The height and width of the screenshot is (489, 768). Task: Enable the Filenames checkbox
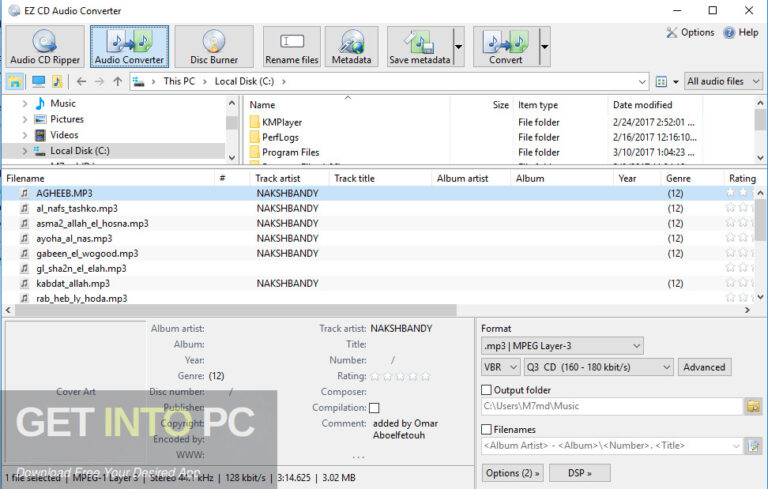[x=486, y=429]
